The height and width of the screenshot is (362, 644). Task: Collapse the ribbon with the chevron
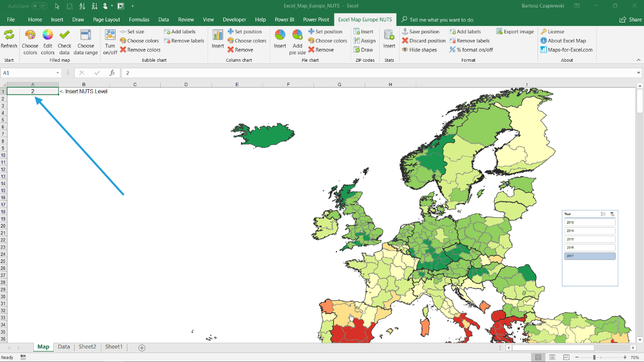pyautogui.click(x=638, y=60)
